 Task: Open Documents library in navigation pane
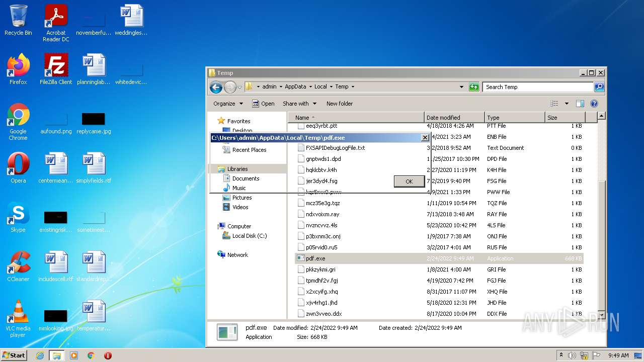pos(246,178)
